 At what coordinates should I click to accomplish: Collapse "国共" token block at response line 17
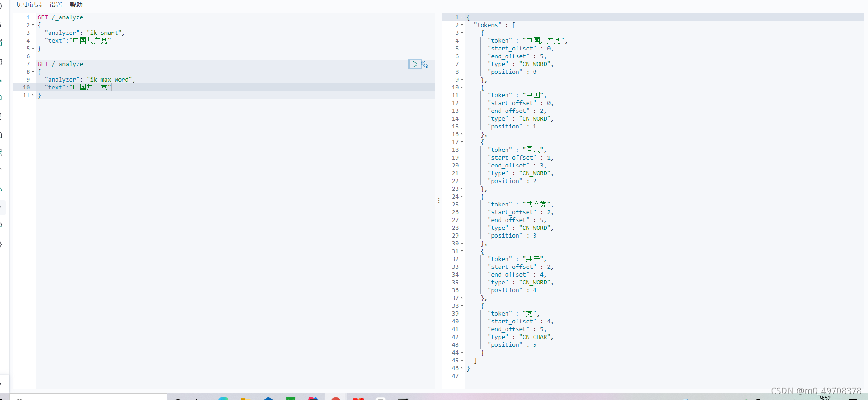click(x=462, y=142)
